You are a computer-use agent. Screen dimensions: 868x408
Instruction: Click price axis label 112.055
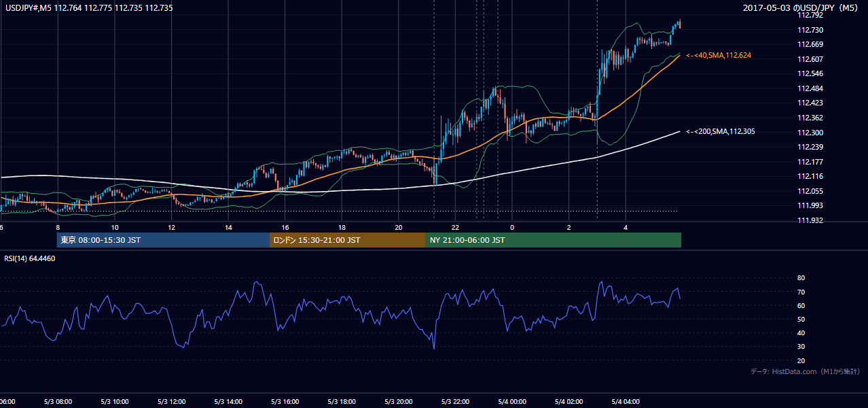pos(810,191)
